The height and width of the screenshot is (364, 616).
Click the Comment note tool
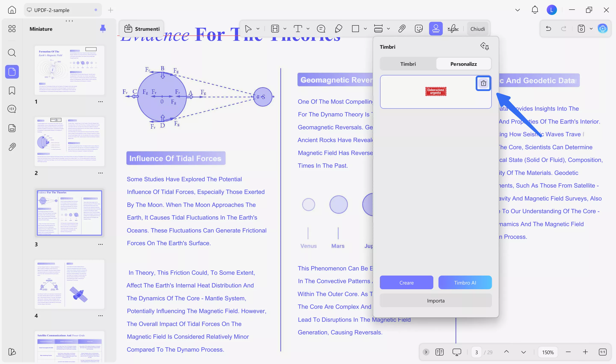click(321, 29)
